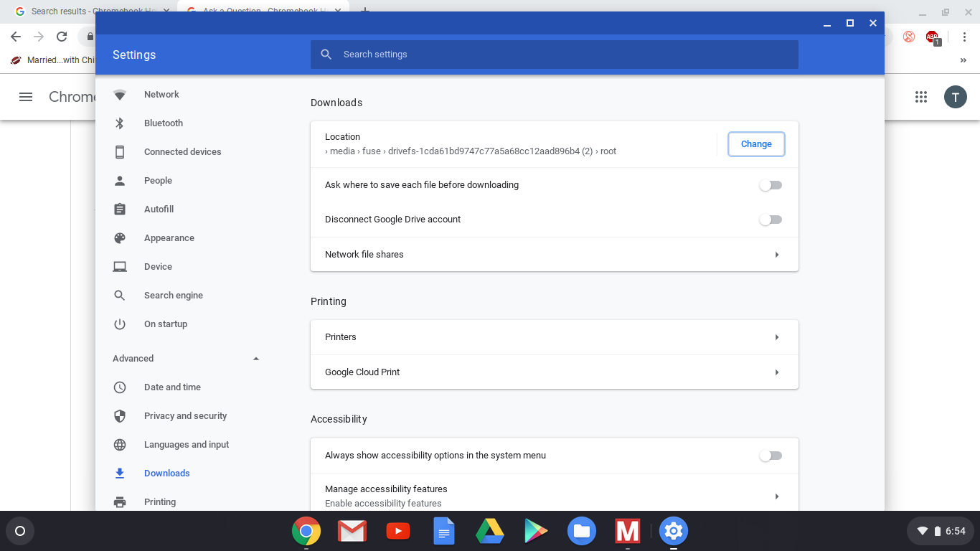Click the Search settings field
Image resolution: width=980 pixels, height=551 pixels.
point(554,55)
